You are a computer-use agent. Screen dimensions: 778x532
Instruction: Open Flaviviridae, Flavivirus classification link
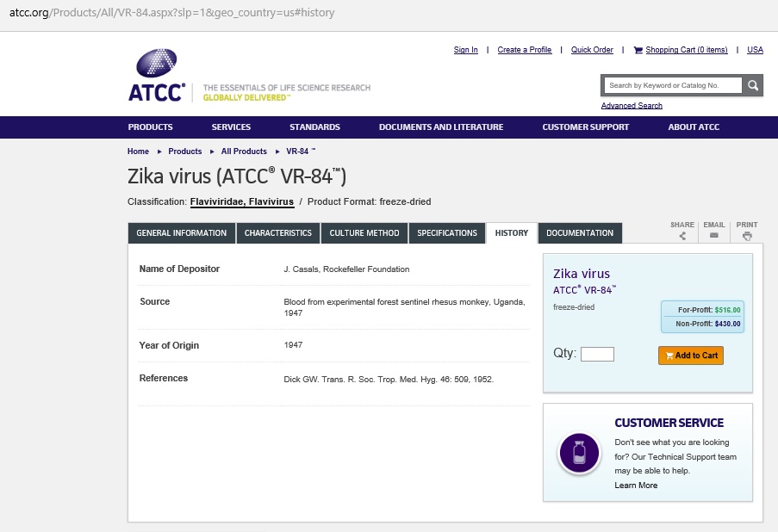pos(242,201)
